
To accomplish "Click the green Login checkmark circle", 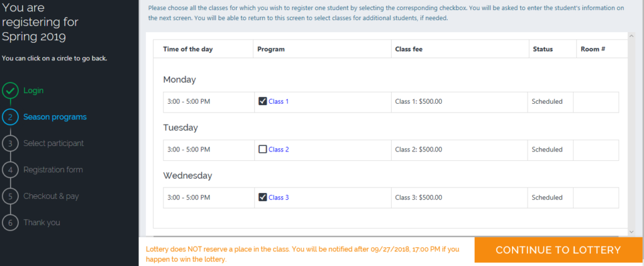I will (x=10, y=91).
